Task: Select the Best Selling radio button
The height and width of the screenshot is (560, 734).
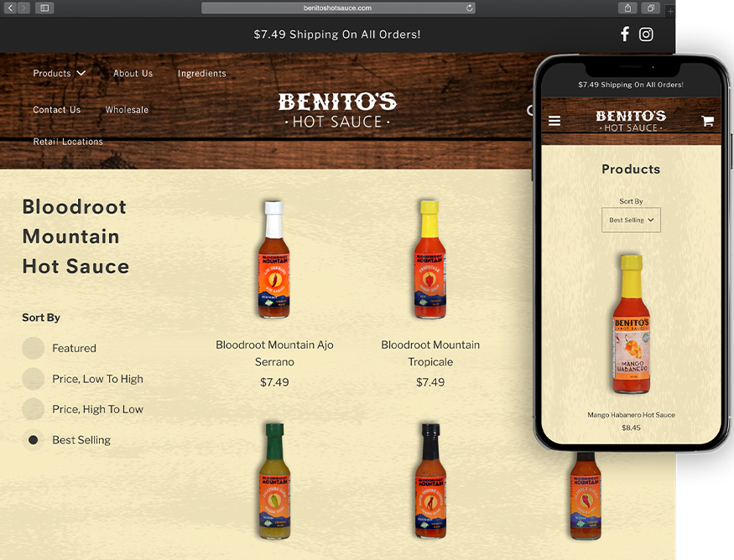Action: pyautogui.click(x=34, y=440)
